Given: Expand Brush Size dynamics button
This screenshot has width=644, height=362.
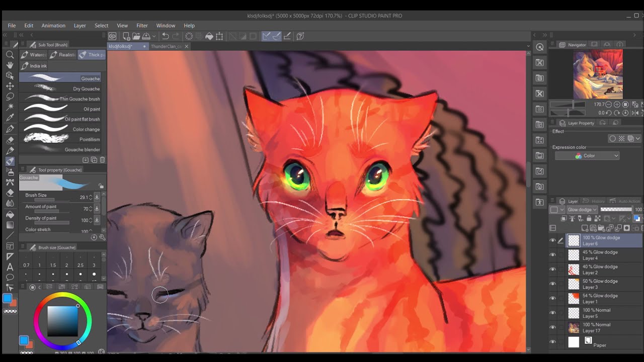Looking at the screenshot, I should point(97,197).
